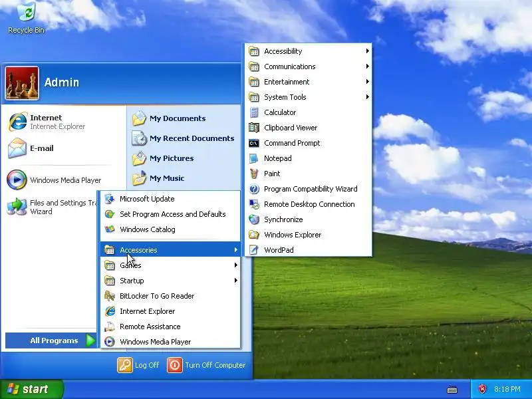Image resolution: width=532 pixels, height=399 pixels.
Task: Click the Remote Assistance icon
Action: [110, 327]
